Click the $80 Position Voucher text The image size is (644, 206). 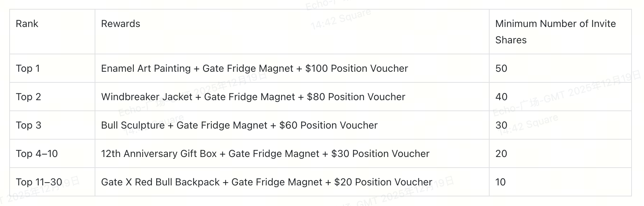tap(356, 97)
